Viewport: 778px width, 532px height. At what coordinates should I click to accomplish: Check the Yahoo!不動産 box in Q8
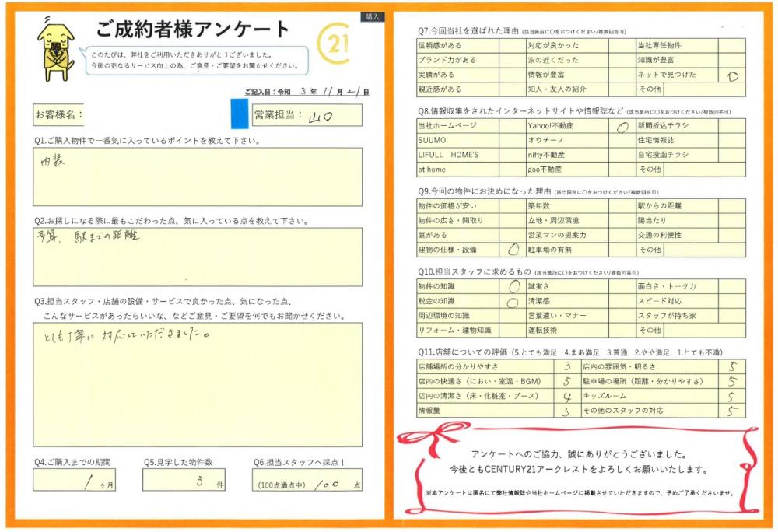[x=621, y=126]
